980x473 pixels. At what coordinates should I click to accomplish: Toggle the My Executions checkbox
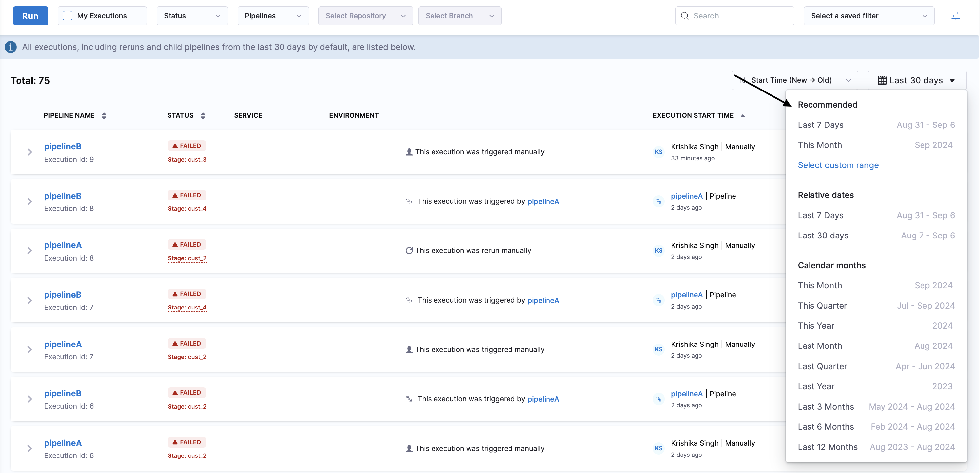pos(67,16)
